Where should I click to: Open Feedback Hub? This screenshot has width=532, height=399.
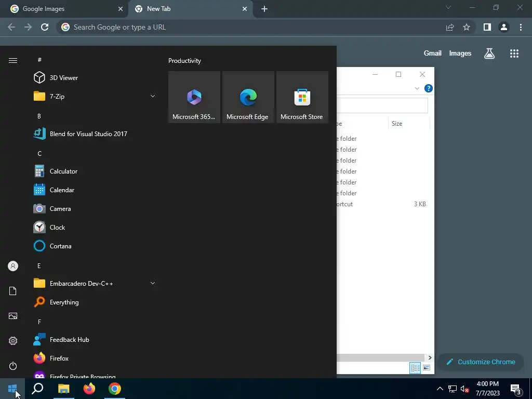point(95,340)
